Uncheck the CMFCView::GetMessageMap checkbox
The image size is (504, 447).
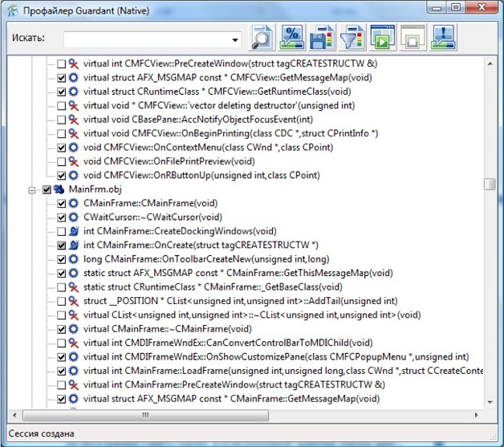pyautogui.click(x=61, y=77)
